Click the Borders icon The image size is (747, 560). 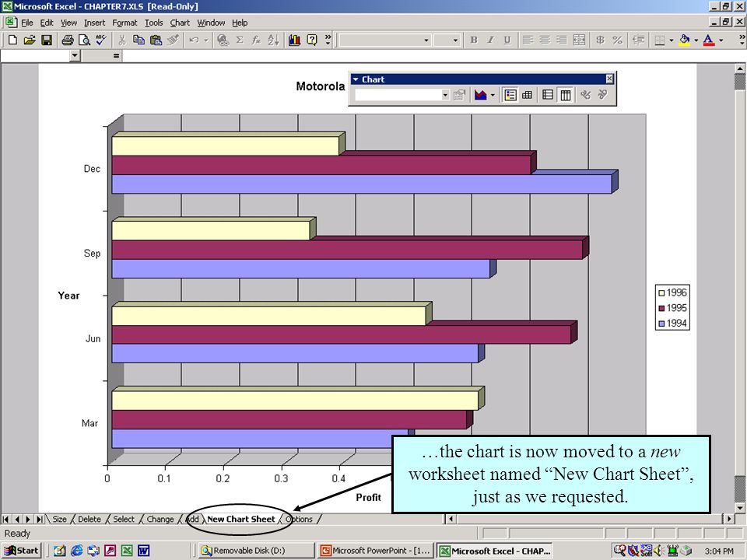click(659, 40)
